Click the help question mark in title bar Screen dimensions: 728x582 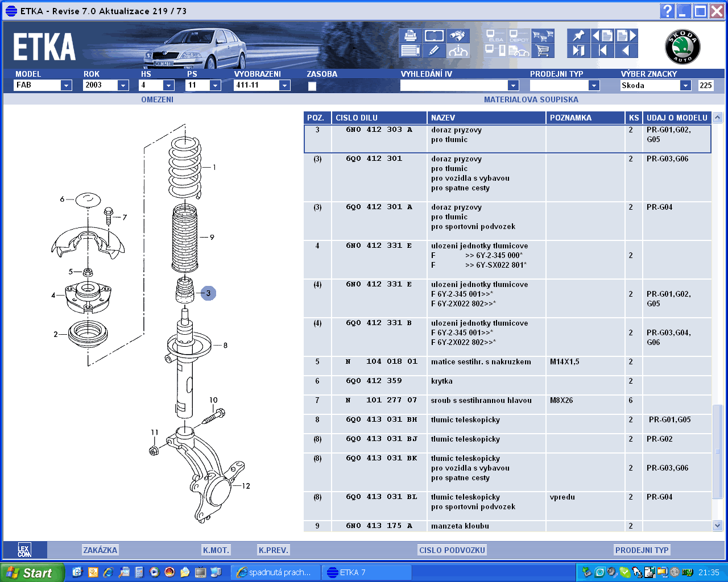click(668, 11)
